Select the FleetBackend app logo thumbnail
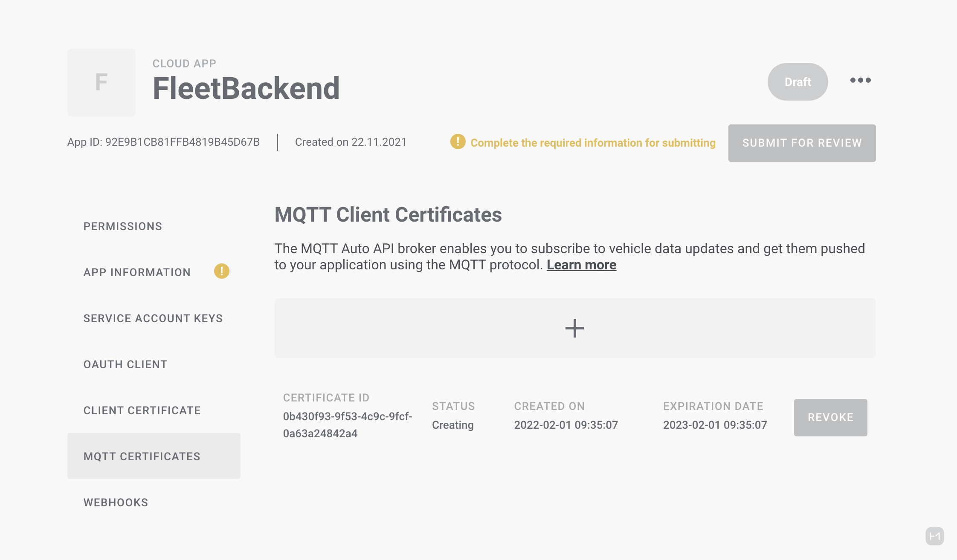Screen dimensions: 957x560 click(101, 82)
